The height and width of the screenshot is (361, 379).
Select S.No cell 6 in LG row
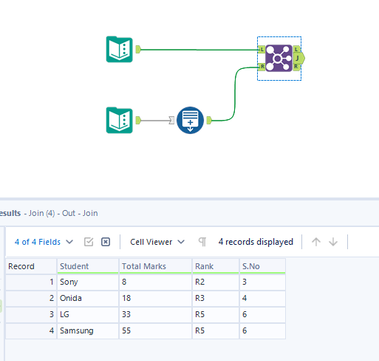(263, 314)
